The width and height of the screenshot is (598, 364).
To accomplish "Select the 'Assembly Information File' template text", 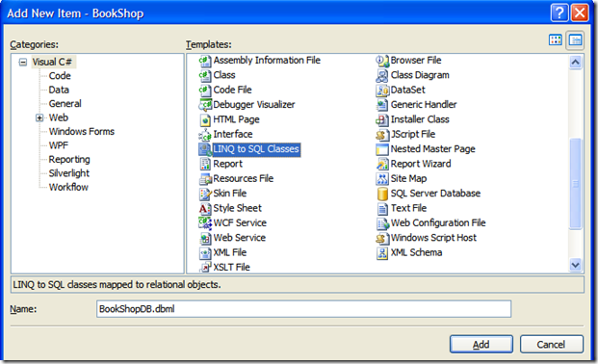I will pyautogui.click(x=267, y=61).
